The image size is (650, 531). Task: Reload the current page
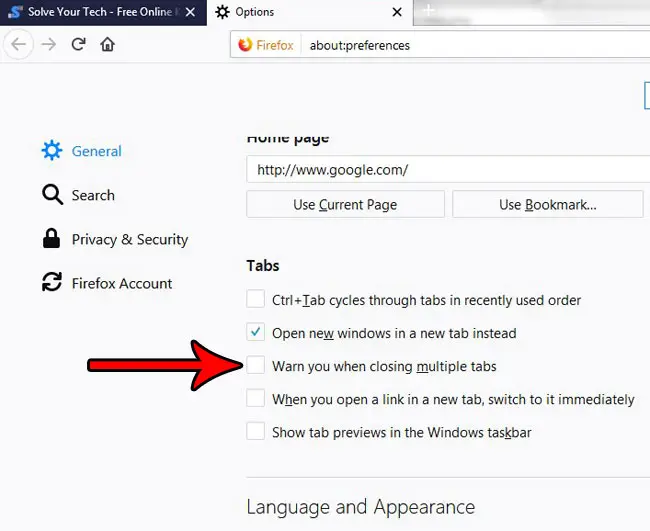(x=78, y=45)
